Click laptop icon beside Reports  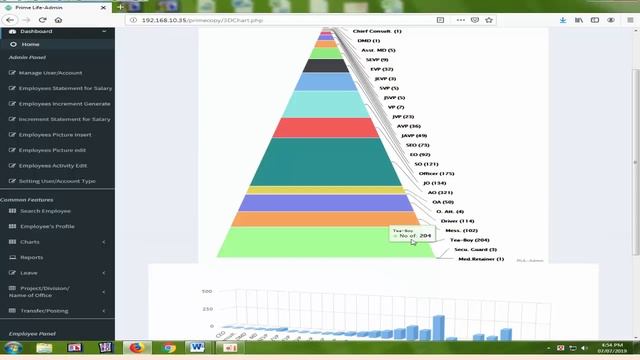point(13,258)
